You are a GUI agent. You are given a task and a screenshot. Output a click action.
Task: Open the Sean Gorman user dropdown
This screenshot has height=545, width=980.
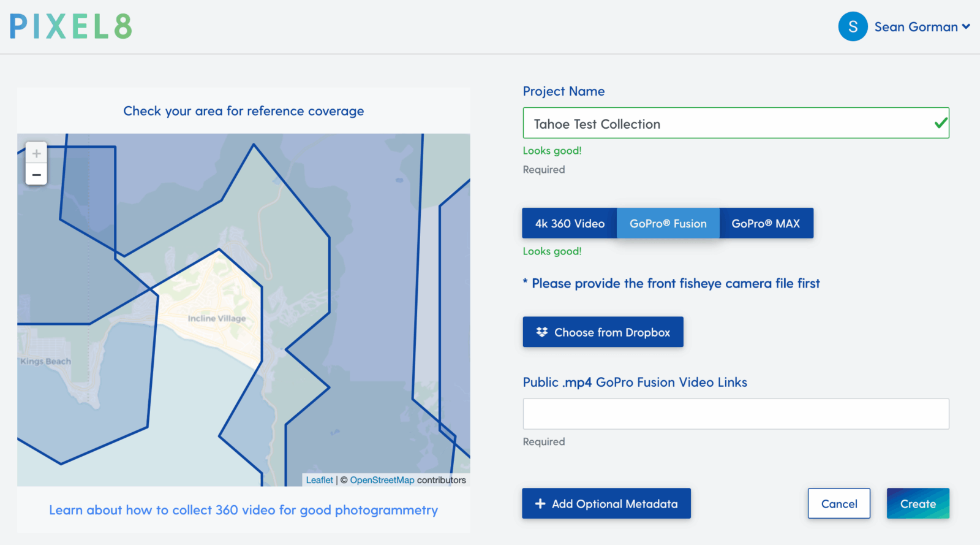[x=922, y=27]
